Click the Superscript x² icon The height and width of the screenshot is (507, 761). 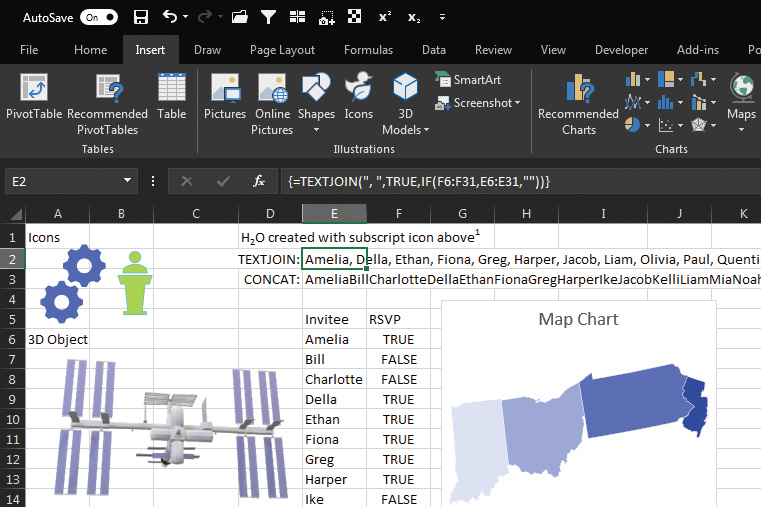[x=385, y=17]
